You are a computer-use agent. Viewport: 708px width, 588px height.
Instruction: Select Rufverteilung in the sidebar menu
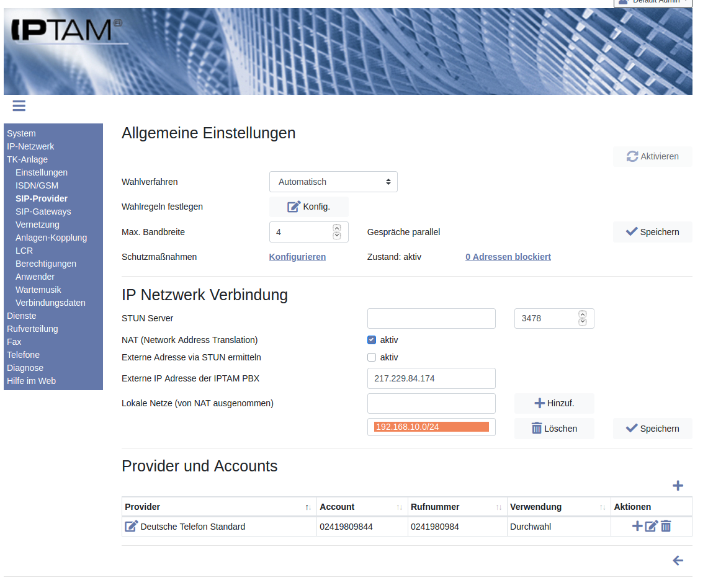pyautogui.click(x=32, y=329)
